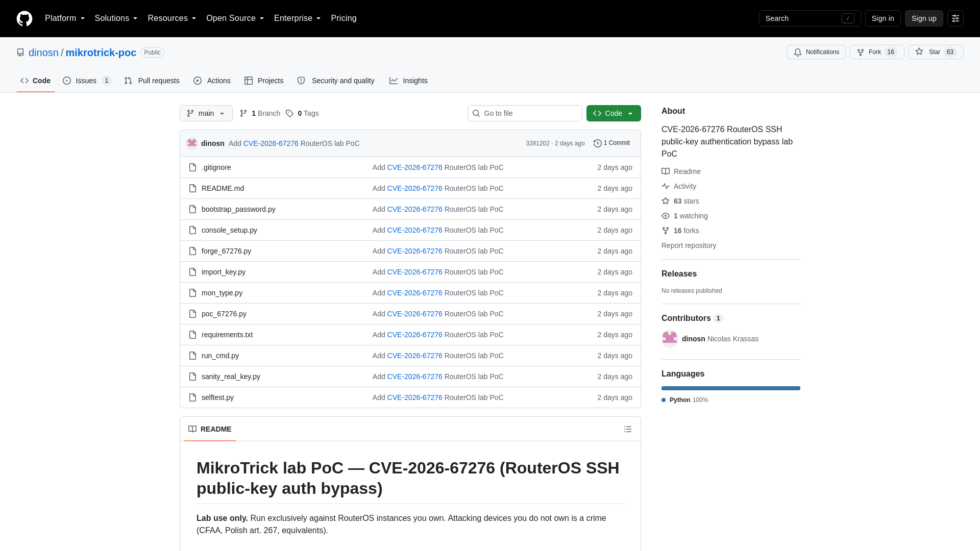Open Security and quality tab
Screen dimensions: 980x551
pyautogui.click(x=336, y=81)
